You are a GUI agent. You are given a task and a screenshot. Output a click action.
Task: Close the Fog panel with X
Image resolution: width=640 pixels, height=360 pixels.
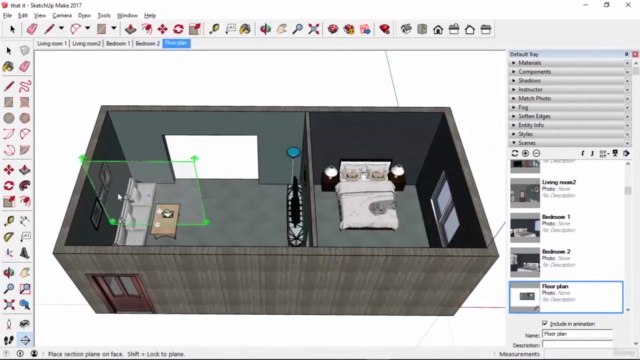(627, 107)
